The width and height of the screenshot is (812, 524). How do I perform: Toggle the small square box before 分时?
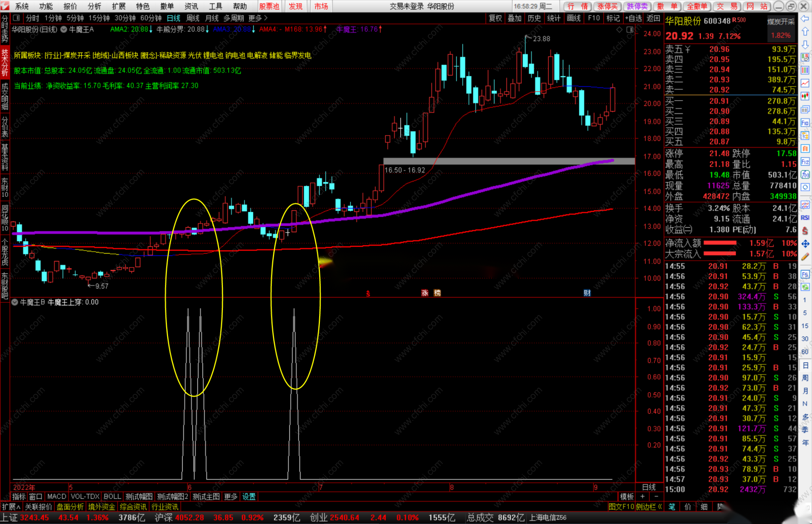click(x=16, y=18)
